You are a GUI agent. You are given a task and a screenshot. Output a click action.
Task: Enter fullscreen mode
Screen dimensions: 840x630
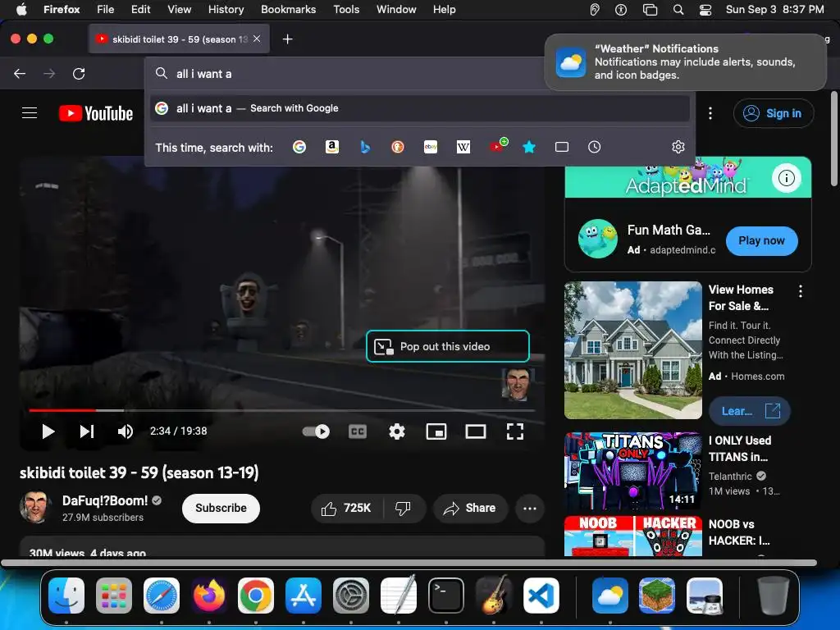point(515,431)
